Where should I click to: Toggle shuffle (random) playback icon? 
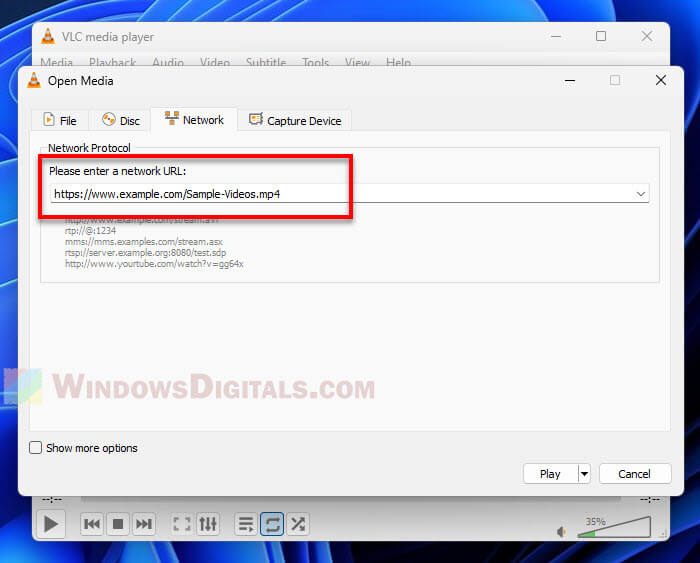coord(298,524)
